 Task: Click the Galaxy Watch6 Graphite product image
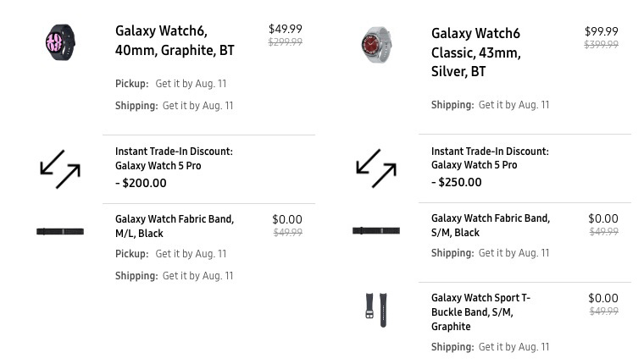[x=60, y=42]
